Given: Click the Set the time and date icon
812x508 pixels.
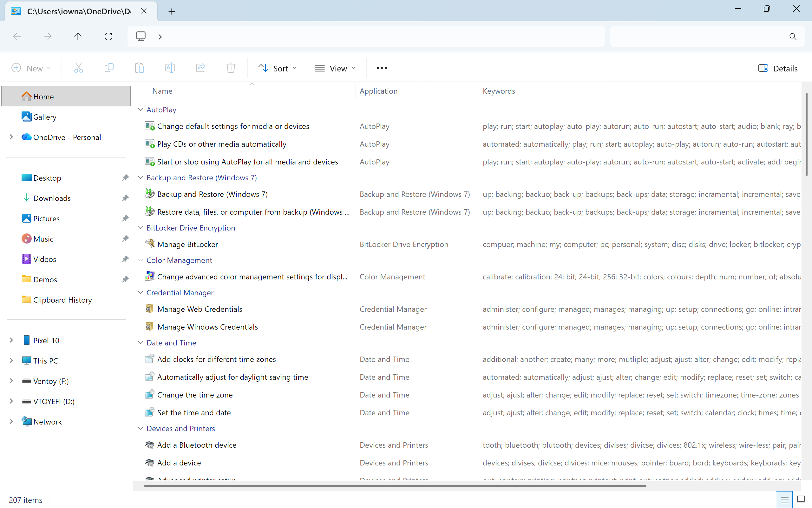Looking at the screenshot, I should click(150, 412).
